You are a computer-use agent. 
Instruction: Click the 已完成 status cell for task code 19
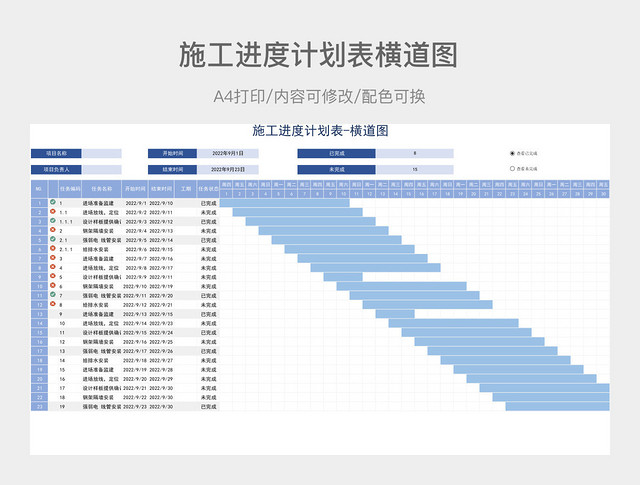209,407
